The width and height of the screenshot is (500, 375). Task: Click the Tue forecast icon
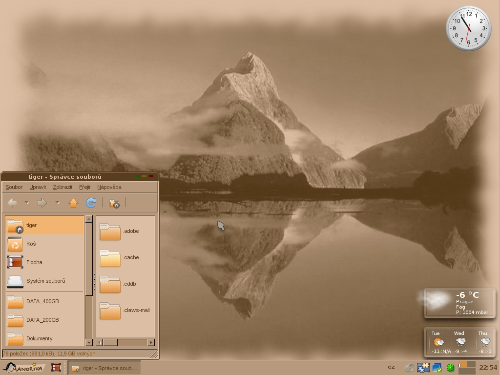[439, 342]
